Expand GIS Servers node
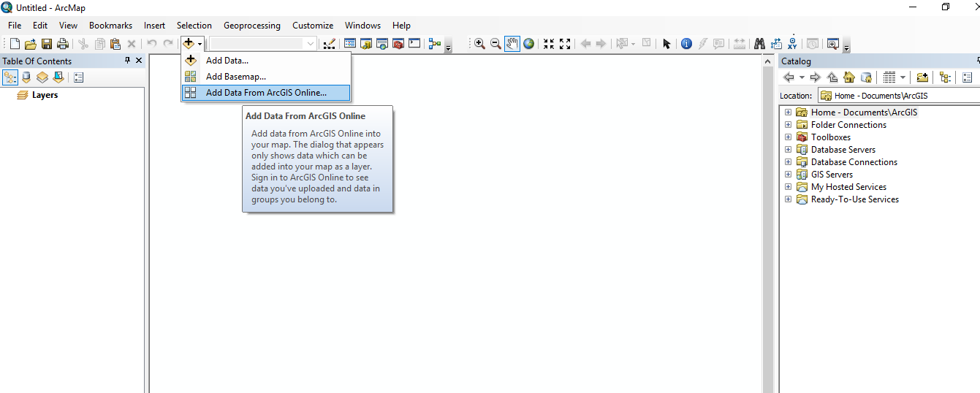980x393 pixels. pyautogui.click(x=788, y=175)
